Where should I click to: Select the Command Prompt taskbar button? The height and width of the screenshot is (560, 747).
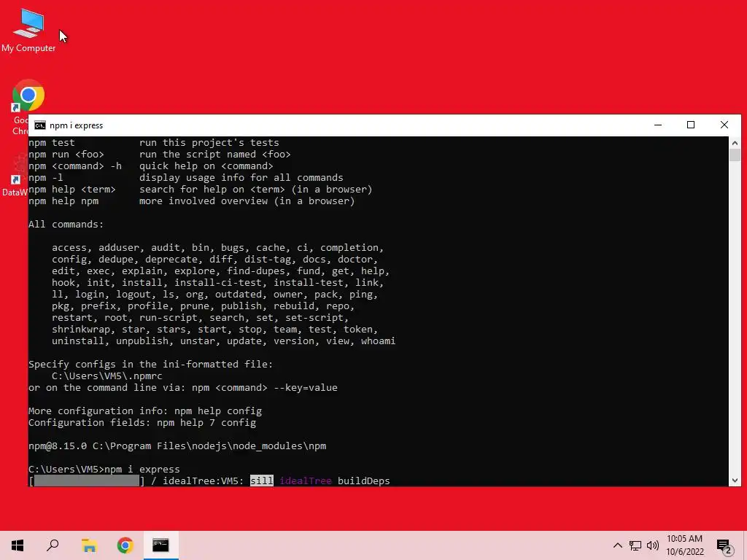(160, 545)
